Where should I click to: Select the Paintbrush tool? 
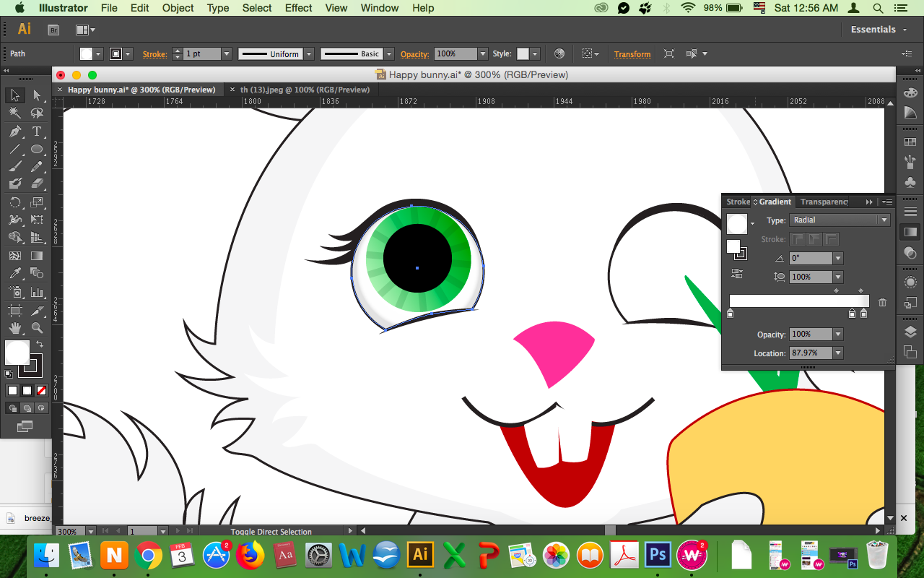(x=14, y=166)
